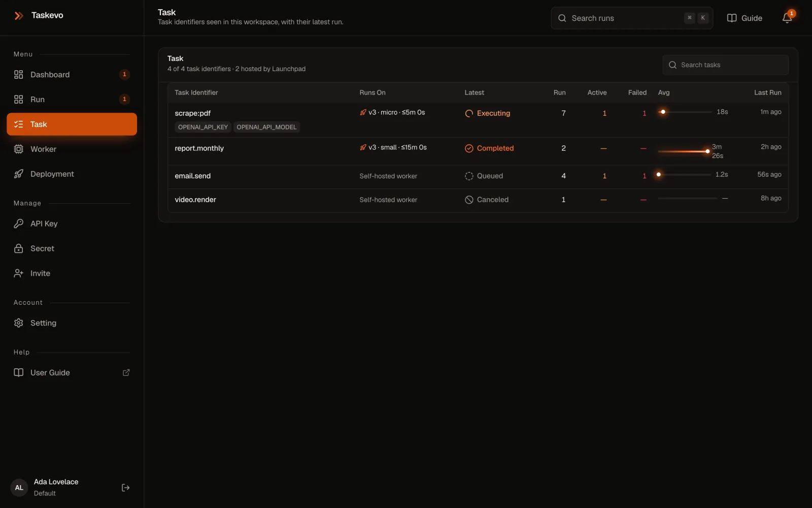Click email.send Self-hosted worker cell
812x508 pixels.
pos(388,176)
